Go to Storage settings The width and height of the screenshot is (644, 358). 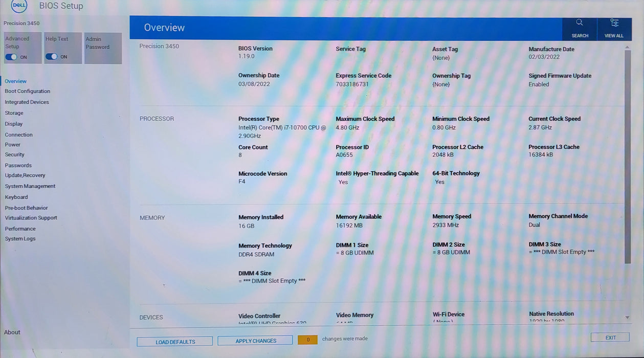[14, 113]
